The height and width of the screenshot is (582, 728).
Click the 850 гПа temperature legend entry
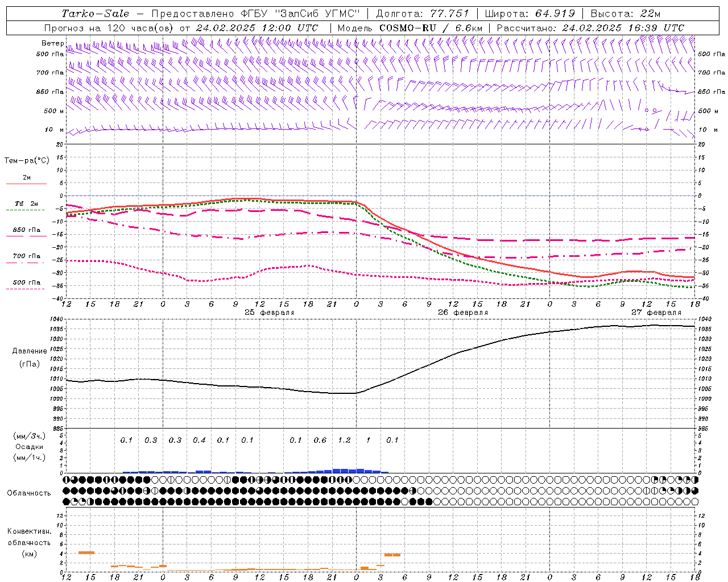[26, 232]
